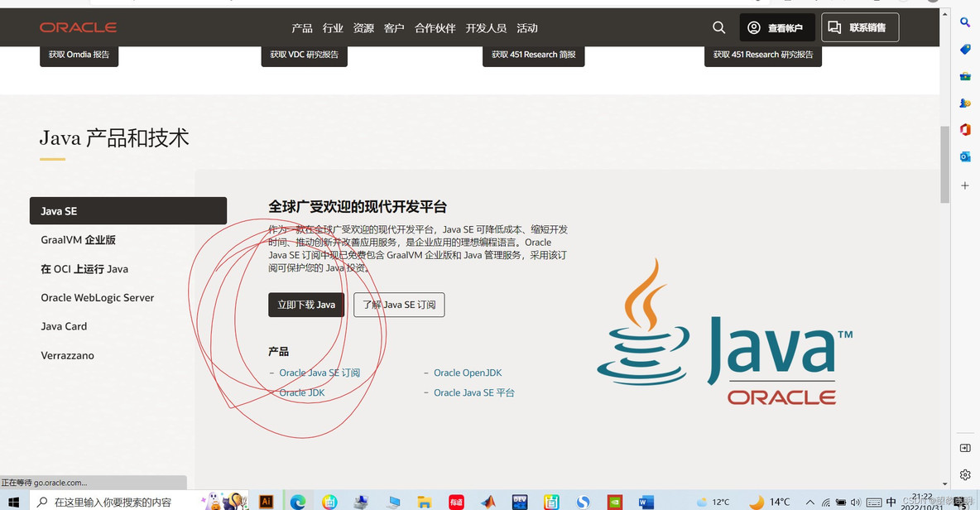Click 了解 Java SE 订阅 button
The width and height of the screenshot is (980, 510).
[x=399, y=305]
